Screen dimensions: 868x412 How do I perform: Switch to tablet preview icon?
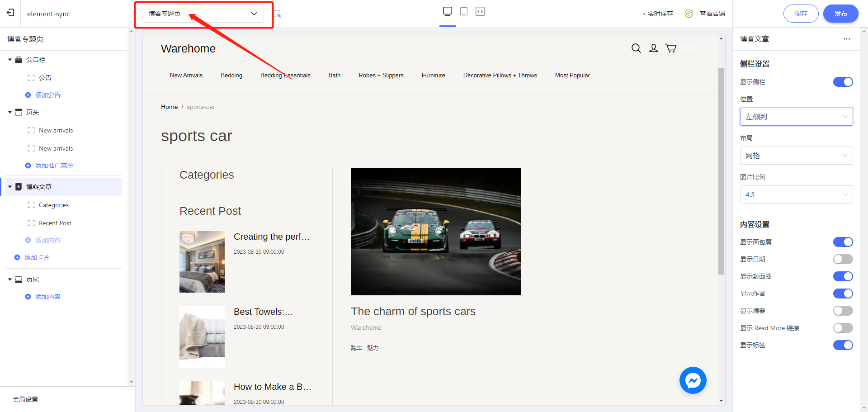tap(464, 11)
